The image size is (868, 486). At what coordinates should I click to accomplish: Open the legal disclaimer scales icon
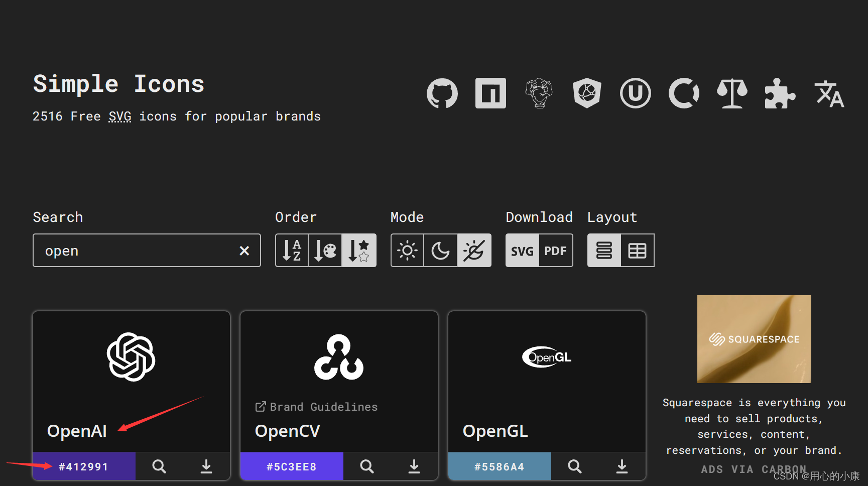click(732, 93)
